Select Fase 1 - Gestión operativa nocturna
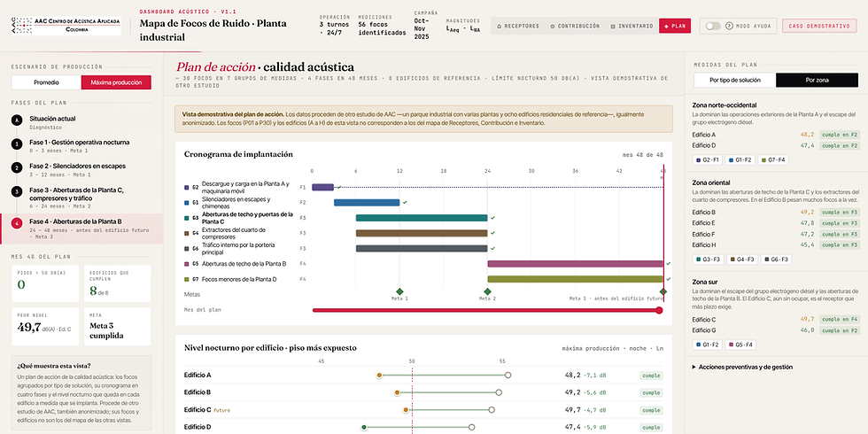This screenshot has height=434, width=868. [81, 145]
